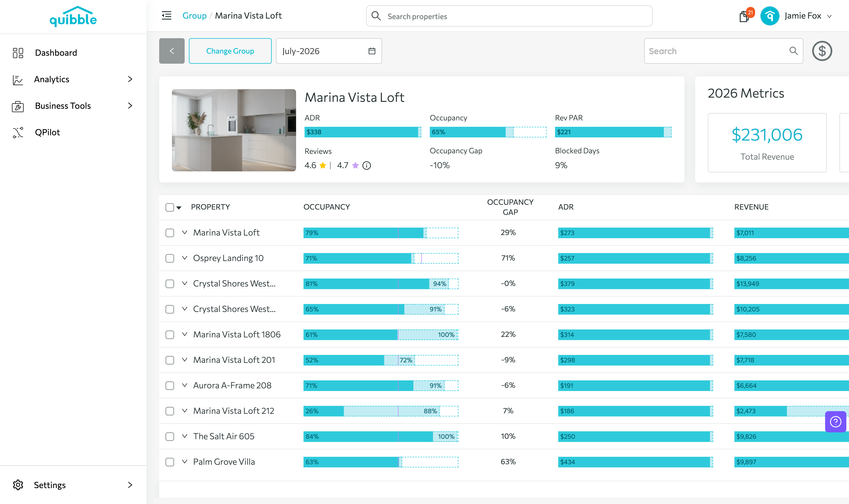Click the purple star next to 4.7
Screen dimensions: 849x504
(x=356, y=166)
